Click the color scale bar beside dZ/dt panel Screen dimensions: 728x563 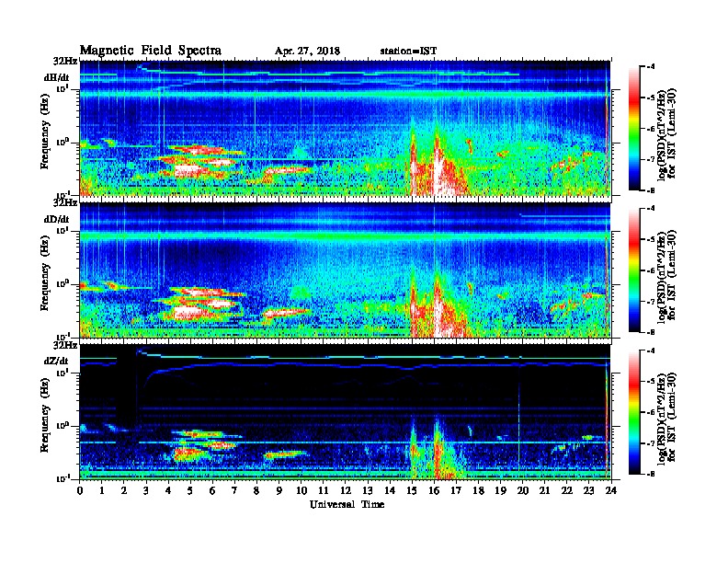pyautogui.click(x=634, y=412)
